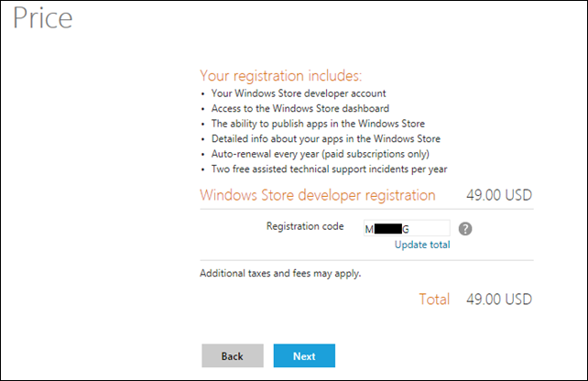Click the Price page heading
The image size is (588, 381).
42,19
